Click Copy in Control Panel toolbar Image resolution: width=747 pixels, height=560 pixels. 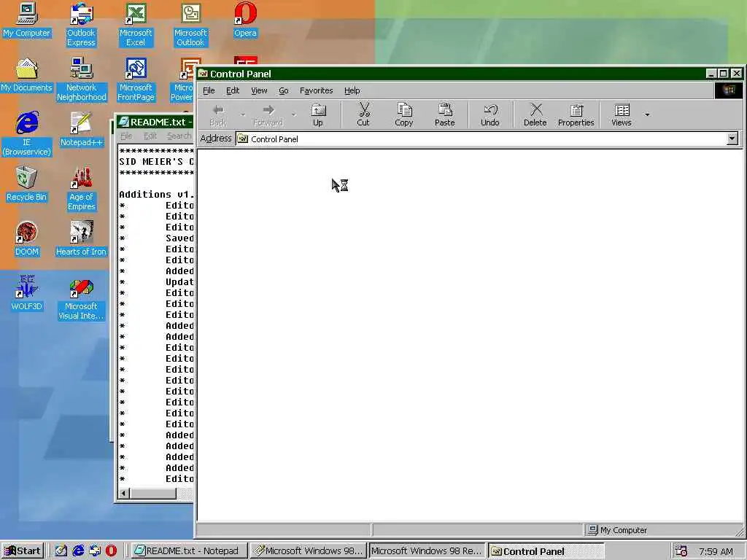coord(404,115)
